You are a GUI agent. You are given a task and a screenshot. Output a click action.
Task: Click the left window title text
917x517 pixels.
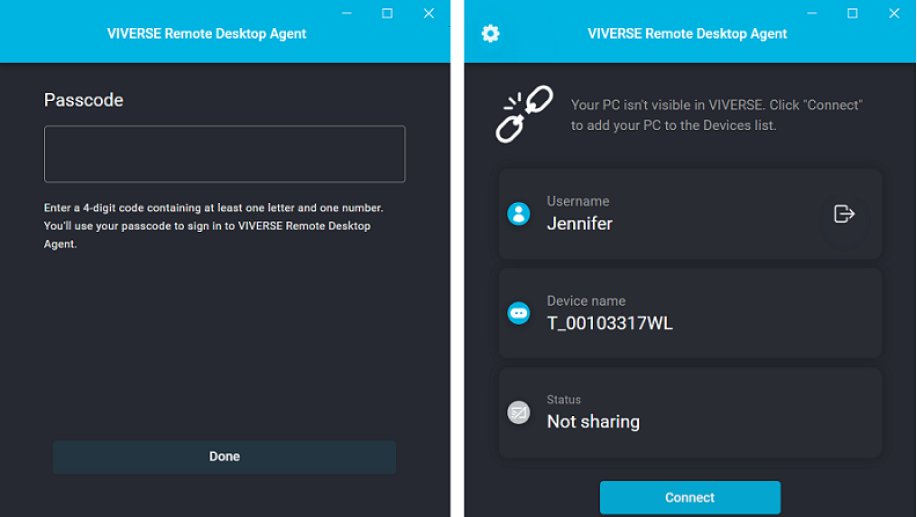coord(206,34)
